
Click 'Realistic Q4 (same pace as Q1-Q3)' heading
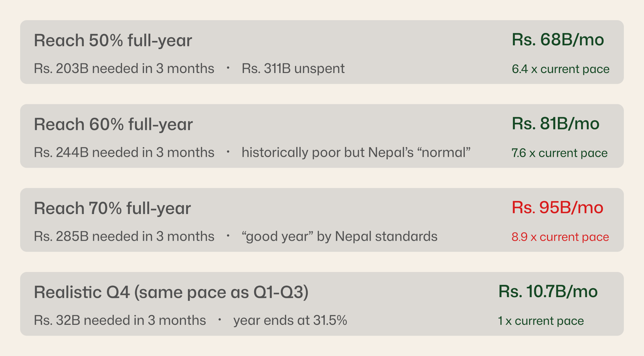tap(171, 293)
